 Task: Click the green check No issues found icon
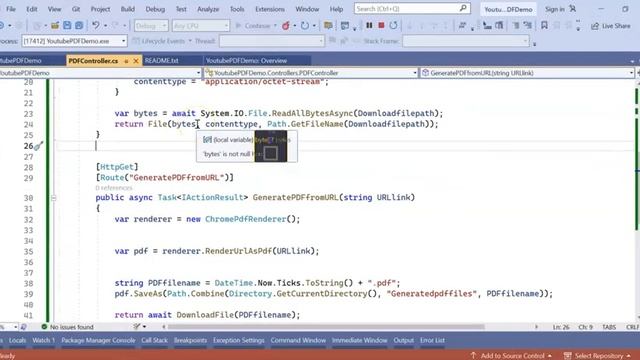pos(44,327)
